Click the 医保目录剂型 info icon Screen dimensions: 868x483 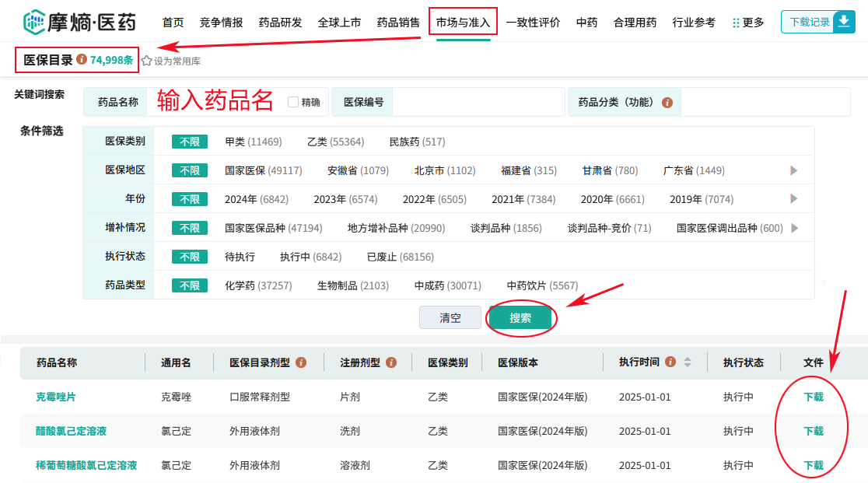301,361
